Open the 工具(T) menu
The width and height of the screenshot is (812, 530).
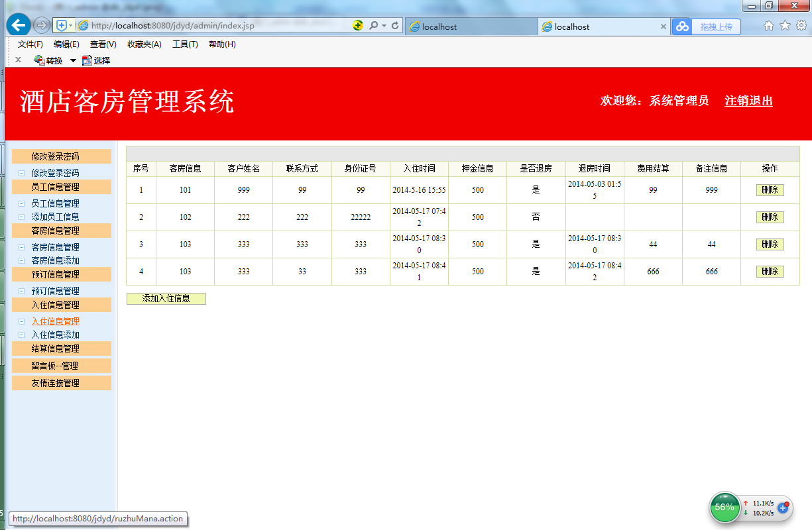coord(185,44)
